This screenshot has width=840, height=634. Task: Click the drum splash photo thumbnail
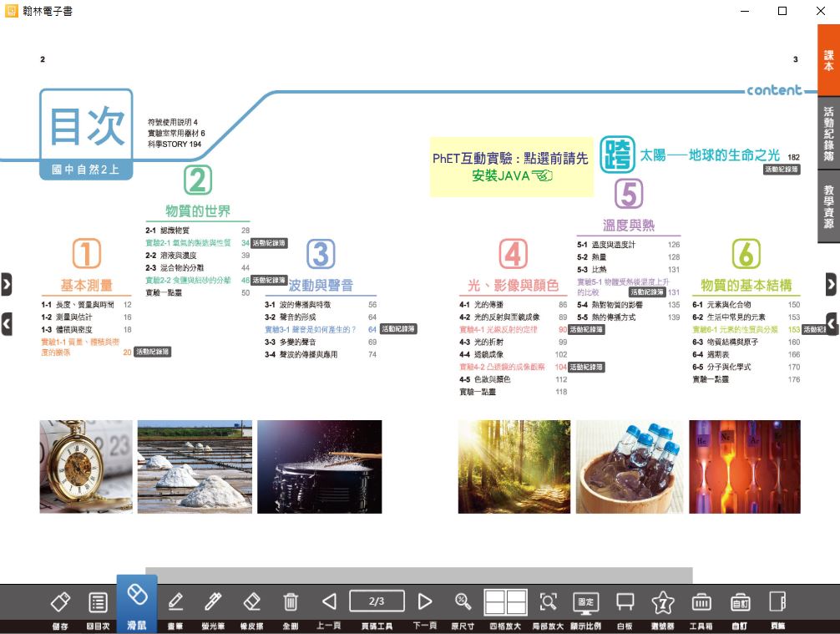[x=319, y=467]
